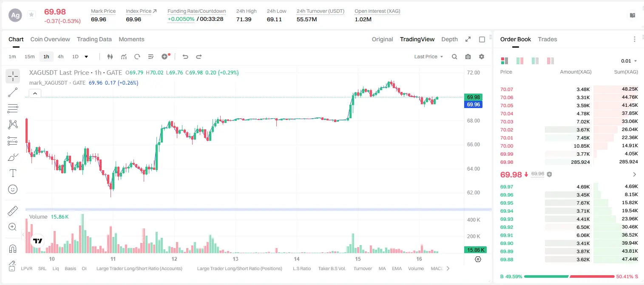Select the trend line drawing tool

13,92
